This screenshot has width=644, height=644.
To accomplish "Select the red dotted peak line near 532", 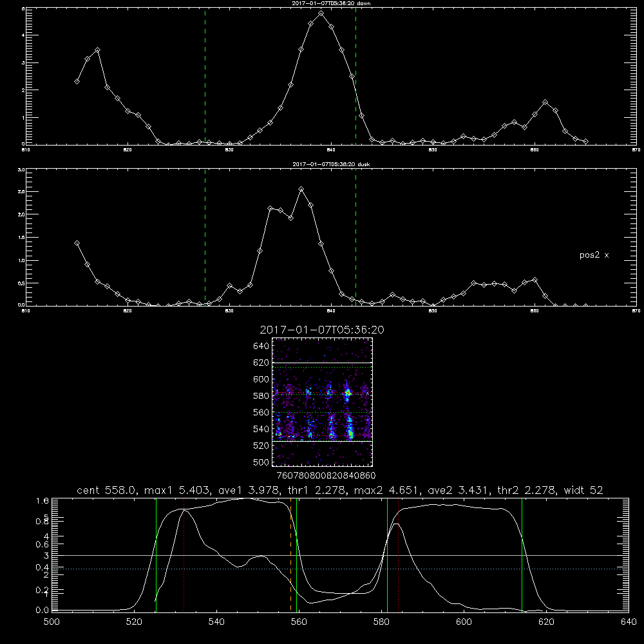I will coord(184,554).
